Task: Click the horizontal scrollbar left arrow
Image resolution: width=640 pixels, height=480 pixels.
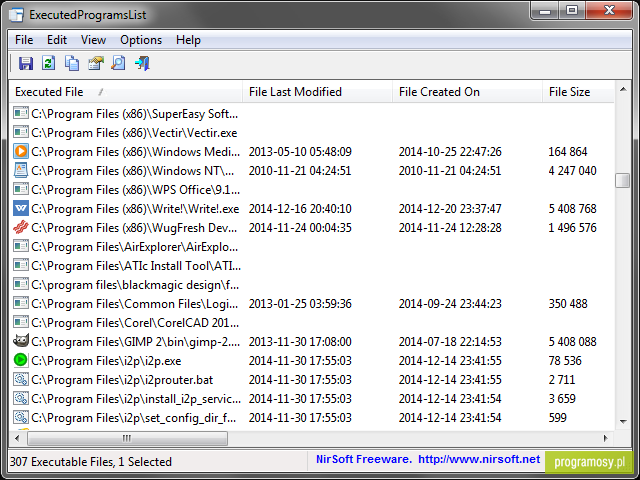Action: [17, 438]
